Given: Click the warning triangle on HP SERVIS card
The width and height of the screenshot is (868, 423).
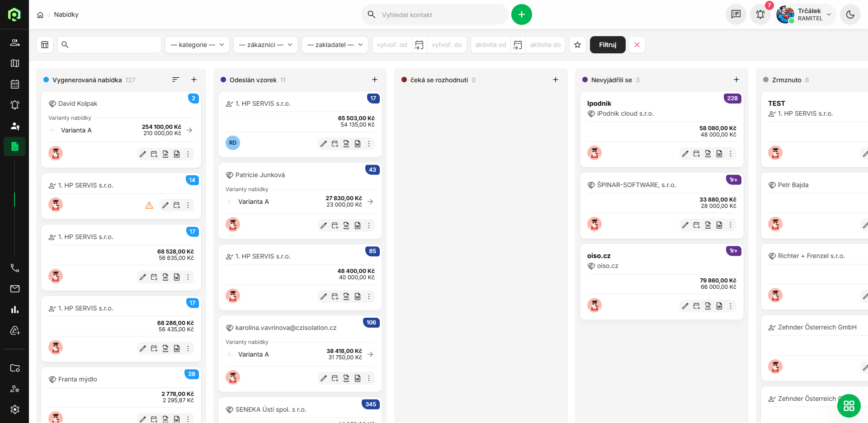Looking at the screenshot, I should tap(149, 205).
